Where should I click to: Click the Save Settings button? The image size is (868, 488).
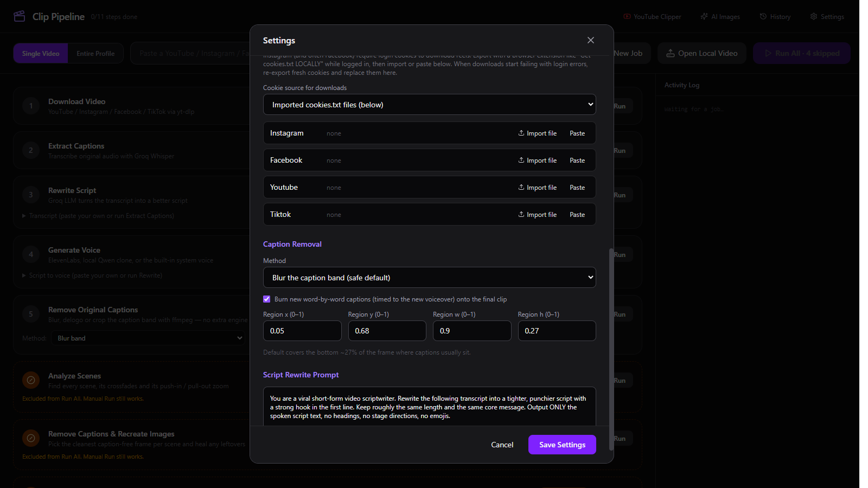pyautogui.click(x=562, y=445)
